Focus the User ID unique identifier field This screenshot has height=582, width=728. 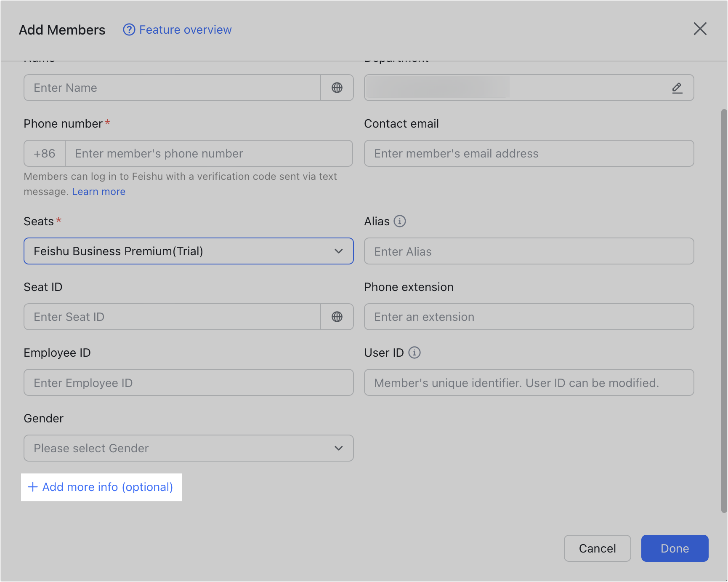coord(529,382)
